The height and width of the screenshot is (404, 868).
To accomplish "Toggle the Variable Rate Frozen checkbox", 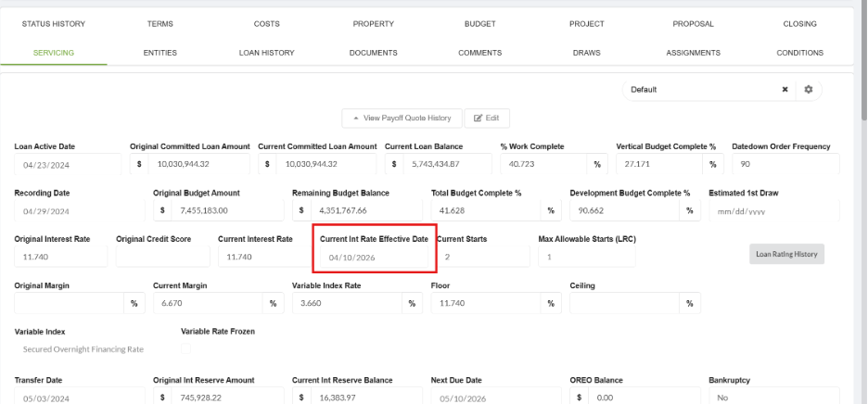I will coord(186,348).
